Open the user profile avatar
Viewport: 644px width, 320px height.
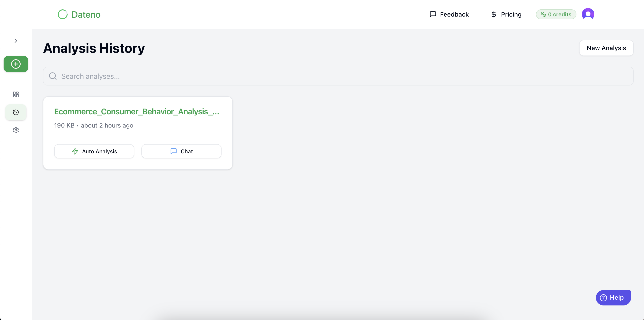point(588,14)
